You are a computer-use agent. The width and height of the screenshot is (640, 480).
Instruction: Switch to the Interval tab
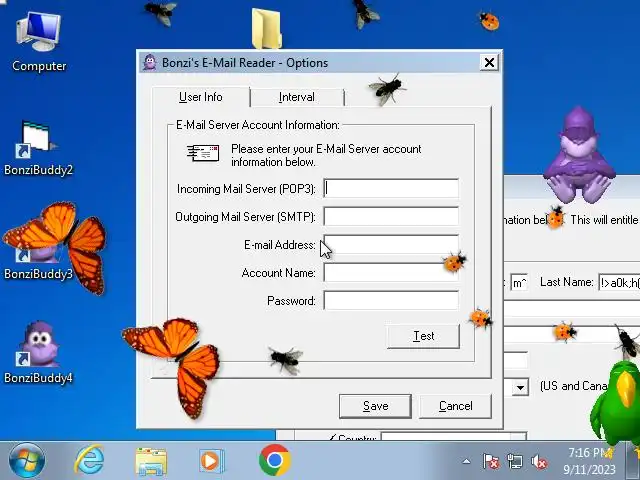point(297,97)
